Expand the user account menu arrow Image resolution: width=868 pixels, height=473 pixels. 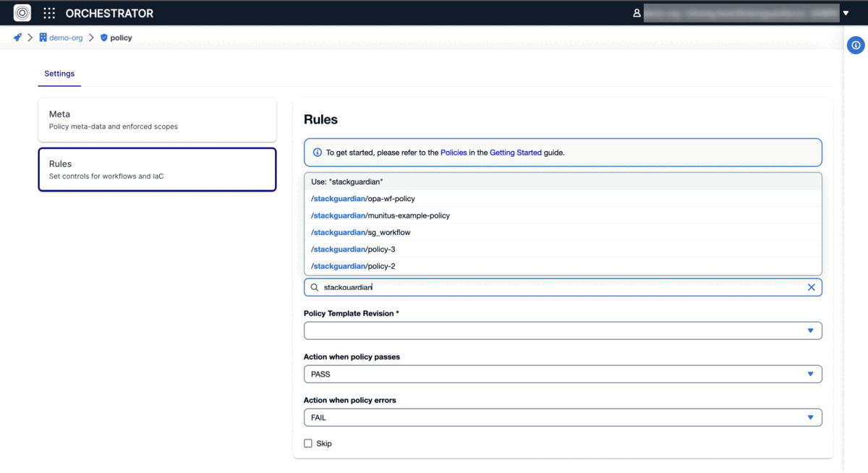click(846, 13)
